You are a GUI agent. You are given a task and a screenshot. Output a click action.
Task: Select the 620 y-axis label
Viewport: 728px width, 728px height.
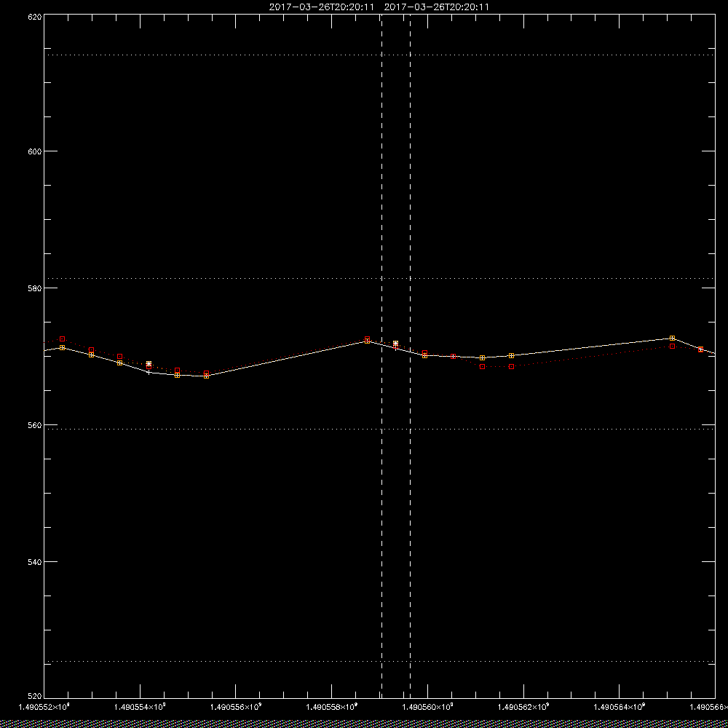click(x=35, y=17)
